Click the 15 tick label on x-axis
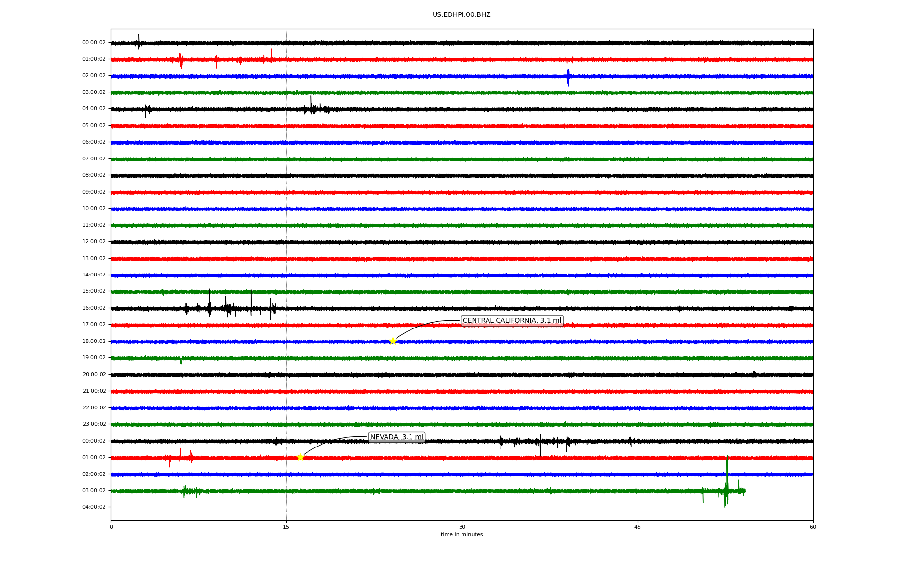Image resolution: width=924 pixels, height=578 pixels. point(286,527)
